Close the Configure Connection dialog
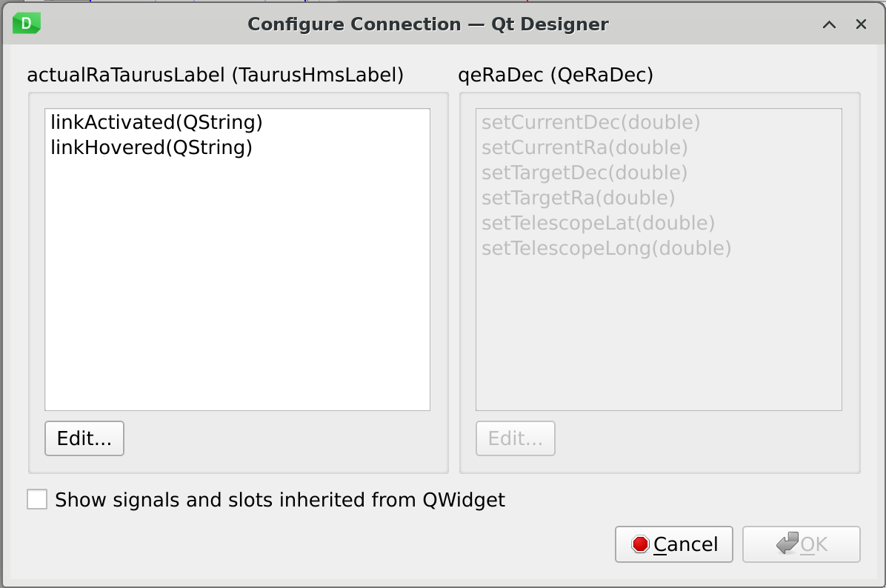 click(x=861, y=24)
